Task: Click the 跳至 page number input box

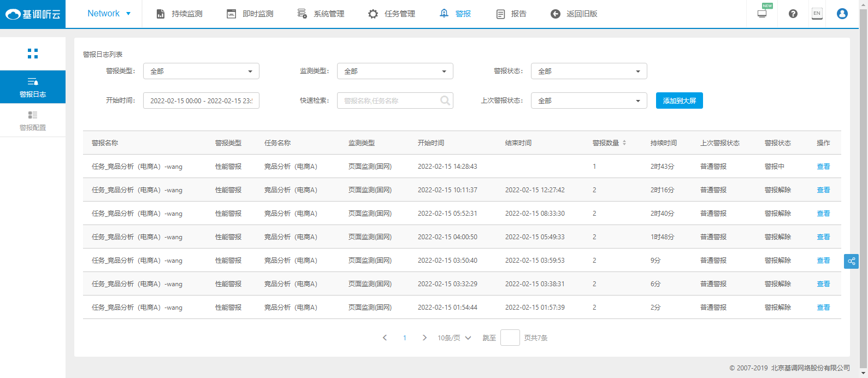Action: (x=510, y=338)
